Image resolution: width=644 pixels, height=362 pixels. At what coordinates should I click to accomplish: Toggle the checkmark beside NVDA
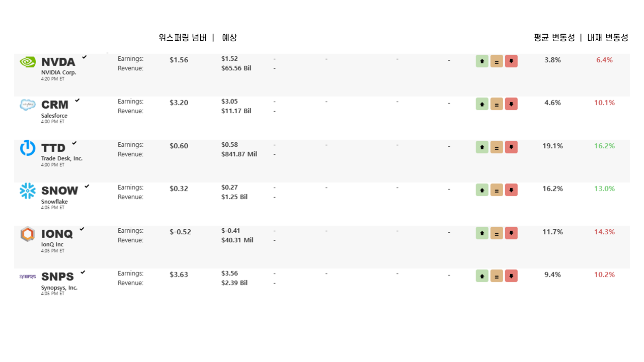[85, 57]
